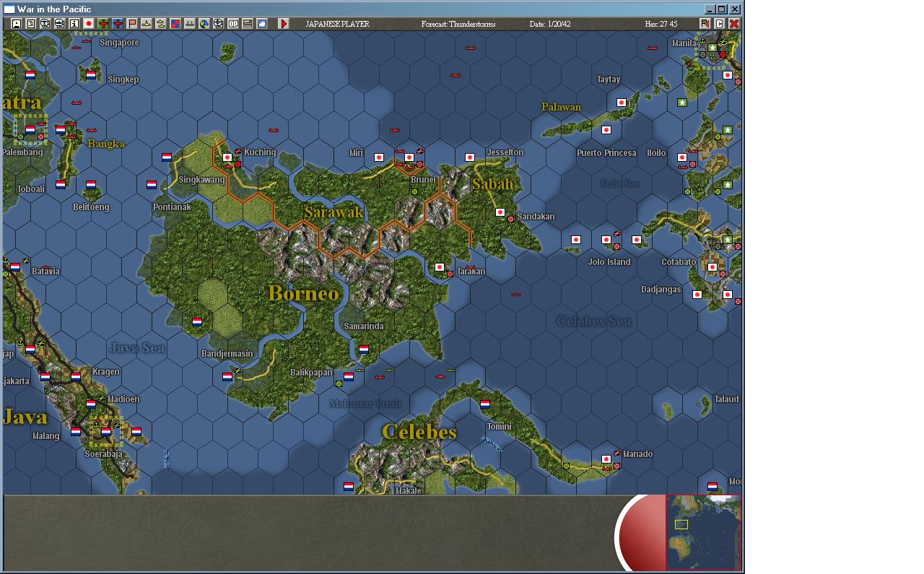This screenshot has width=924, height=574.
Task: Click the 'Makale' map label
Action: pyautogui.click(x=409, y=491)
